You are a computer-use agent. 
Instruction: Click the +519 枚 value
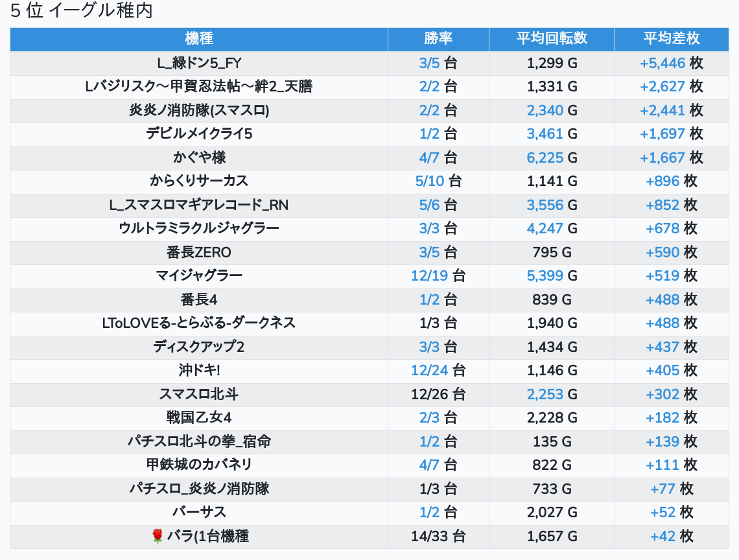pyautogui.click(x=672, y=275)
